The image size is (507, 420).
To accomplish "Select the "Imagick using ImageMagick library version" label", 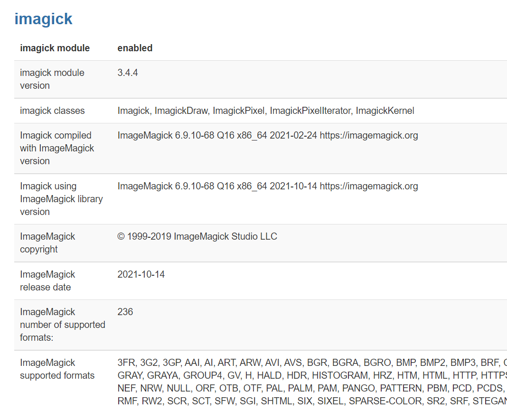I will tap(61, 199).
